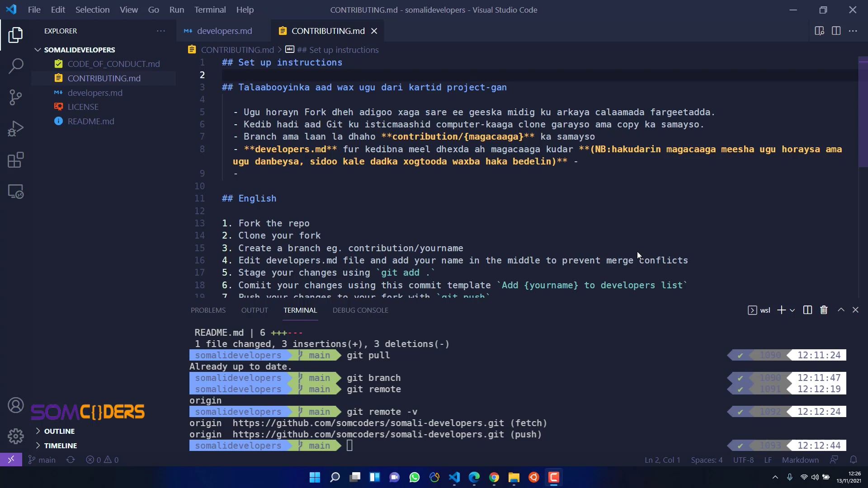Open the Extensions view
Image resolution: width=868 pixels, height=488 pixels.
16,160
